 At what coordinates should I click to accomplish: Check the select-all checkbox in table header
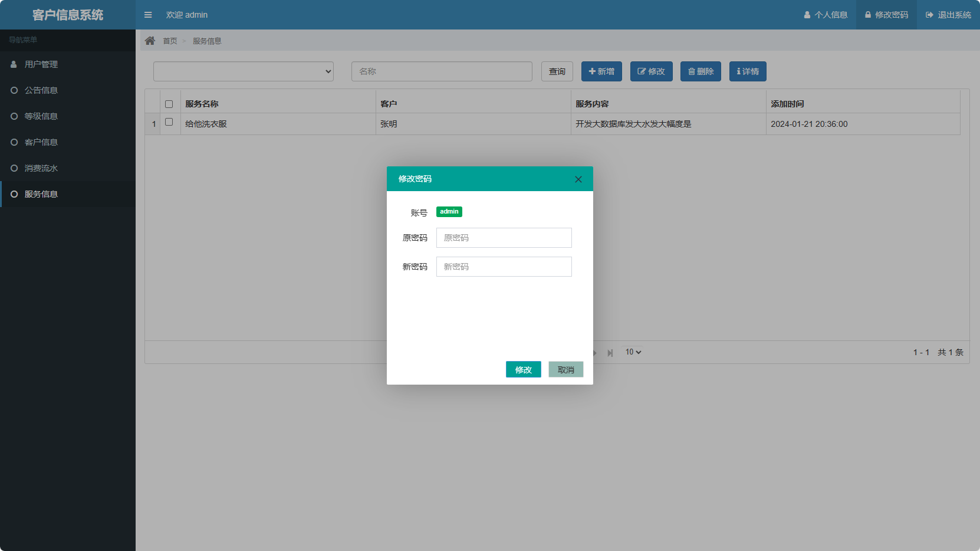coord(169,103)
